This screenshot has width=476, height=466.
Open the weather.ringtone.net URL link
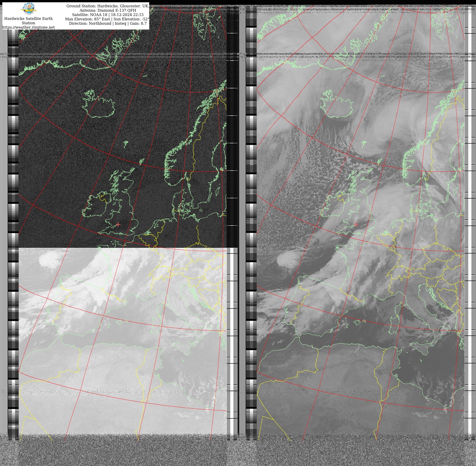(x=28, y=27)
